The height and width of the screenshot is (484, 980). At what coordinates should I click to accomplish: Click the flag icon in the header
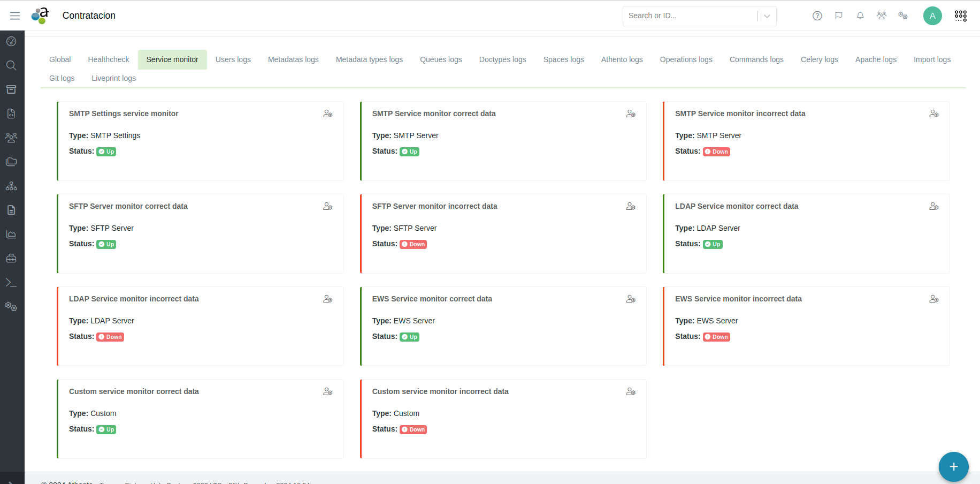(838, 16)
